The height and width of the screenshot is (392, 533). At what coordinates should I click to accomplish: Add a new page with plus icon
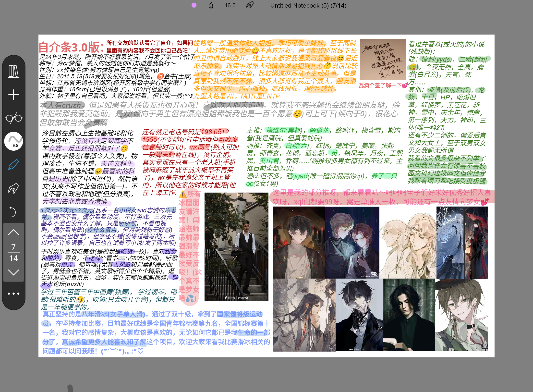pyautogui.click(x=13, y=95)
